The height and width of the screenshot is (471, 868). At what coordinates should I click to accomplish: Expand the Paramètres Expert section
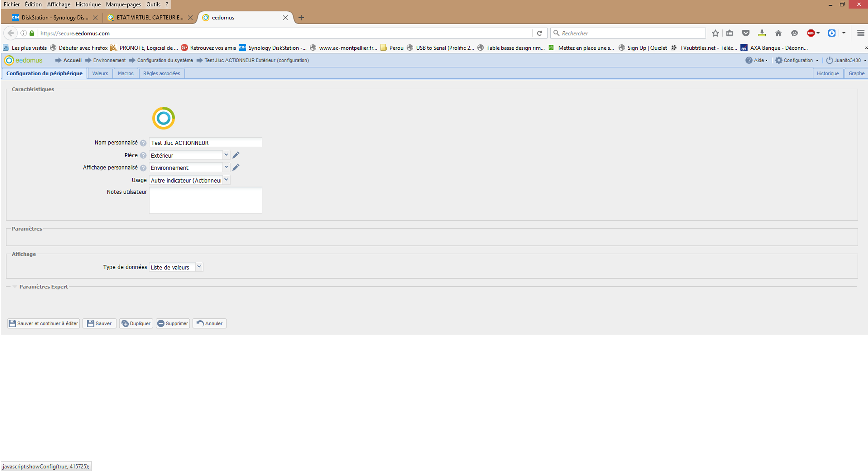click(x=15, y=287)
